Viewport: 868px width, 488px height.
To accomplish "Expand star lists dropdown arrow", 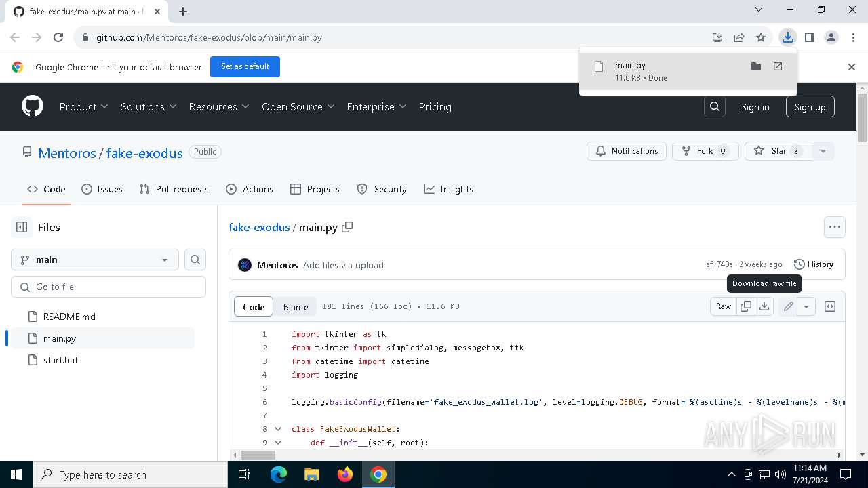I will click(823, 151).
